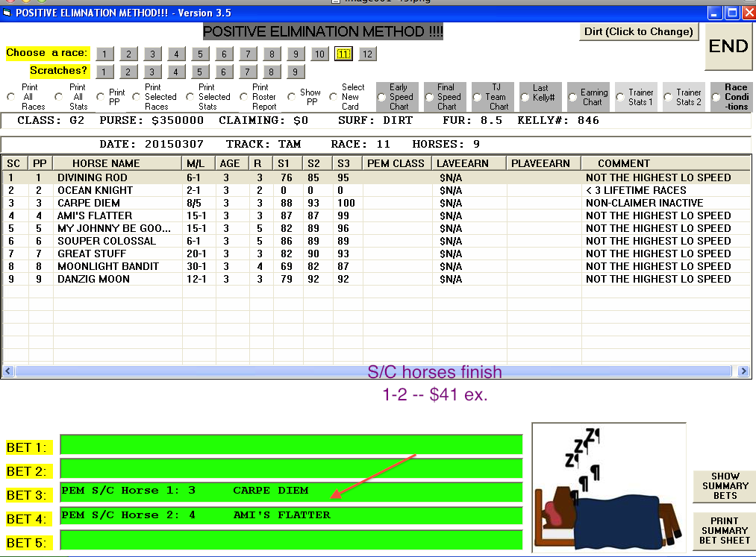Scratch horse number 3
This screenshot has width=756, height=557.
[x=152, y=72]
